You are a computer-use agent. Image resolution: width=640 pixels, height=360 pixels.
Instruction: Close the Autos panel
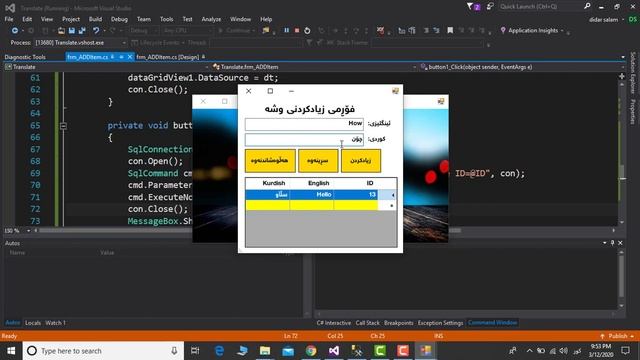[x=620, y=243]
